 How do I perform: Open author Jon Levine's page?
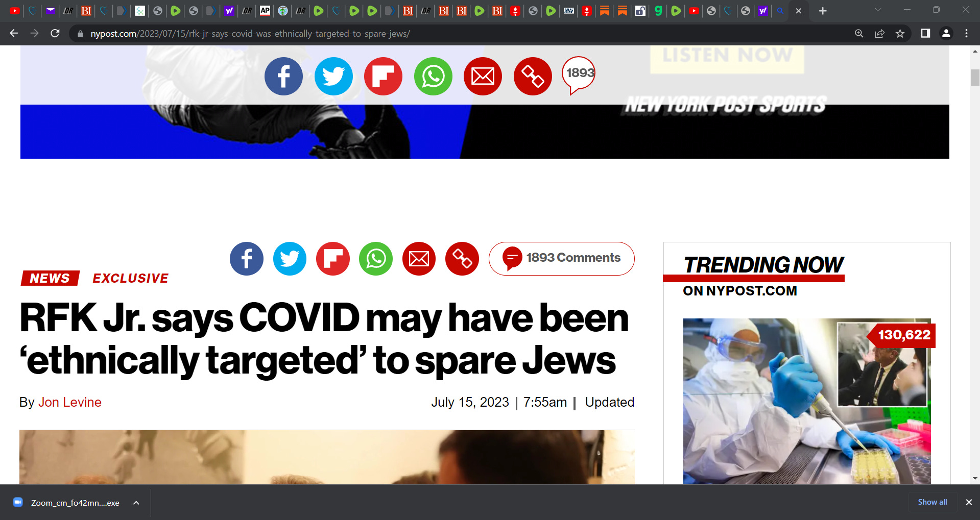[x=70, y=402]
